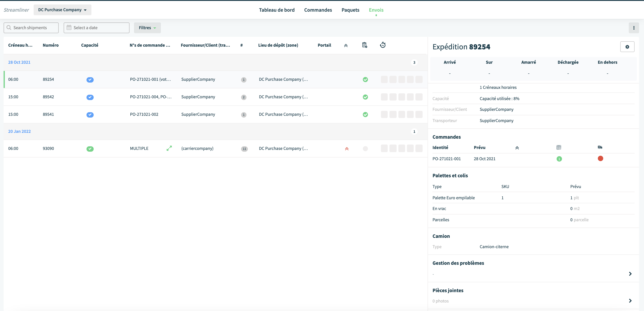
Task: Sort by Portail column header
Action: 324,45
